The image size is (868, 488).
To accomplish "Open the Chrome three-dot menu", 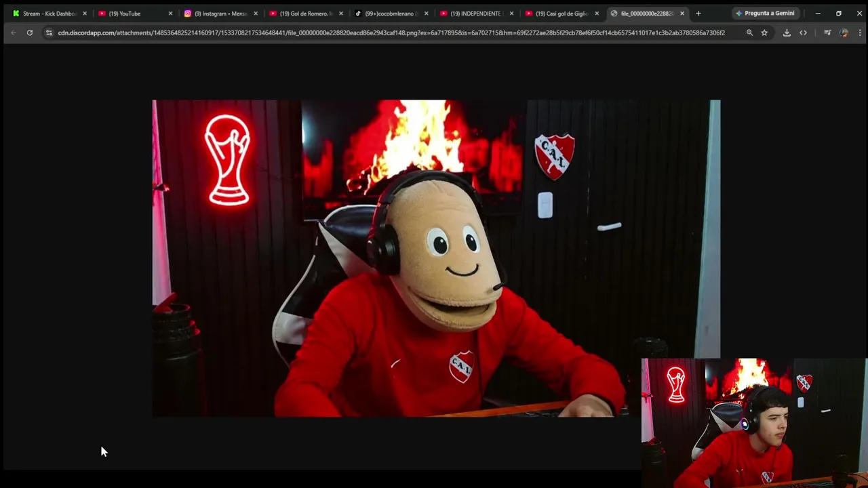I will pyautogui.click(x=860, y=33).
